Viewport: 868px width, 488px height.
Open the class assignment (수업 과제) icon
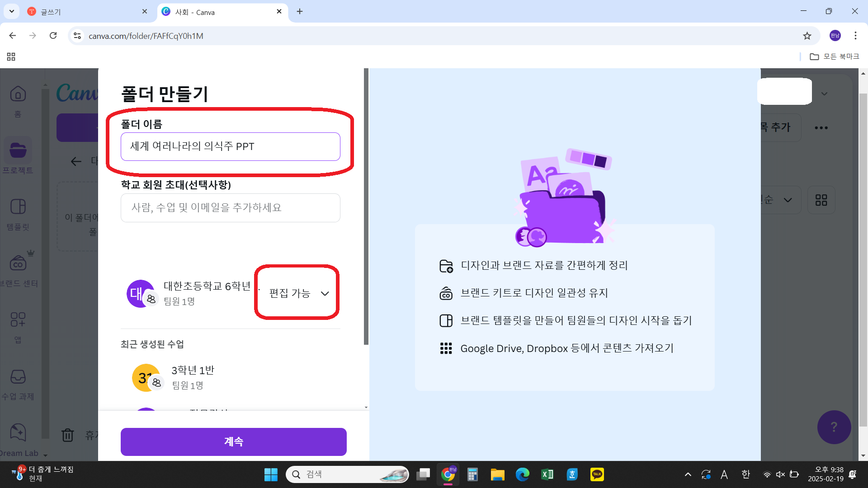[x=18, y=376]
